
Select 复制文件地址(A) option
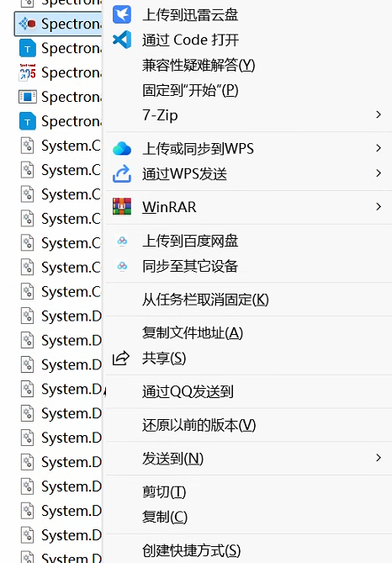pos(193,333)
